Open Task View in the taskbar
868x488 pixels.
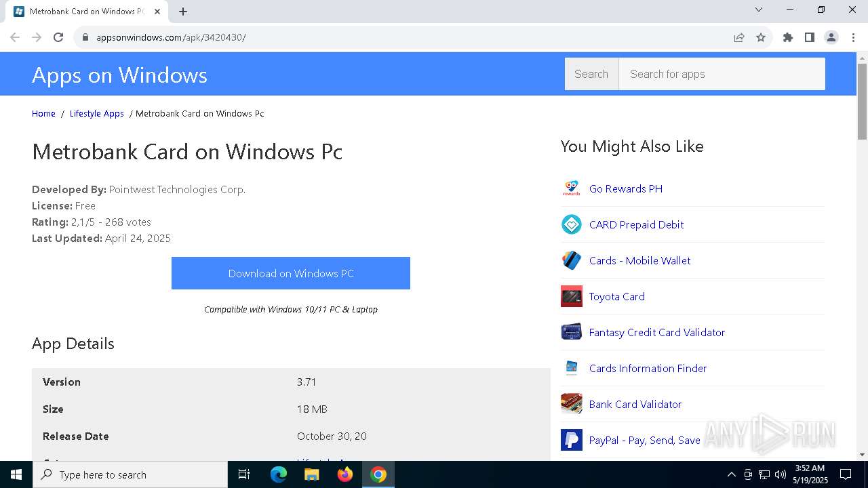[244, 474]
